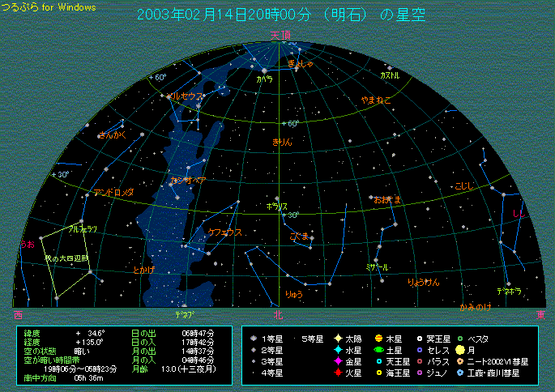Click the Pluto (冥王星) legend marker

point(419,339)
